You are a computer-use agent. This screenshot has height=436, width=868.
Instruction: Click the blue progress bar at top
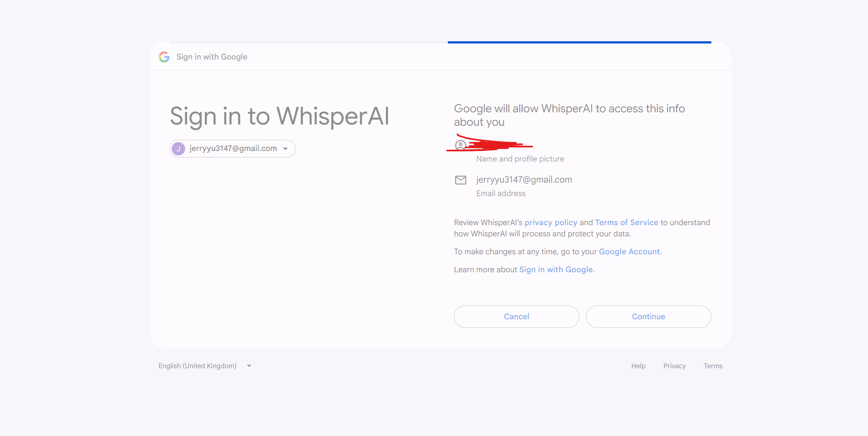tap(579, 43)
